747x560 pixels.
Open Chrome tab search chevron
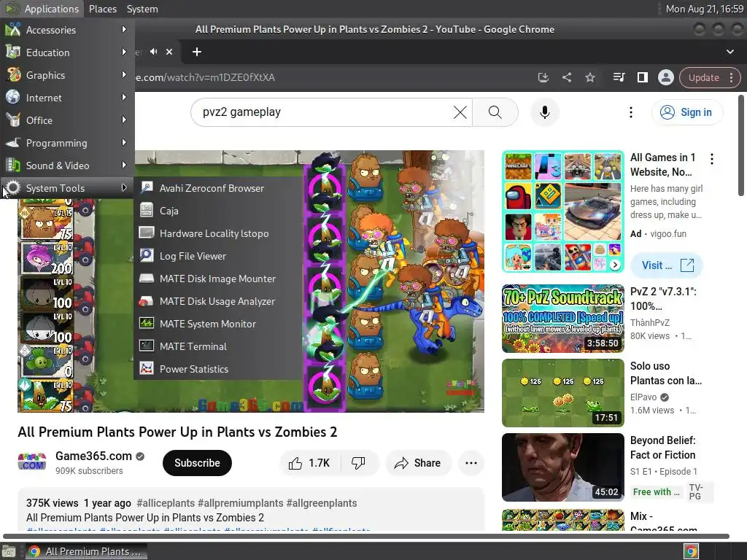[729, 52]
